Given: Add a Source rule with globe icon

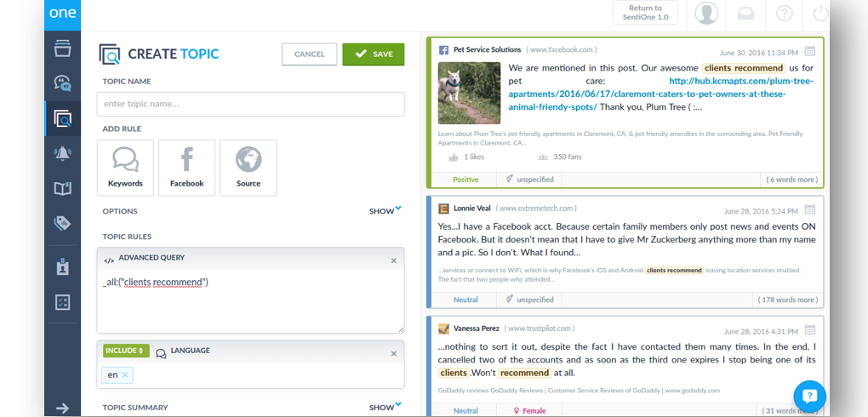Looking at the screenshot, I should (x=248, y=168).
